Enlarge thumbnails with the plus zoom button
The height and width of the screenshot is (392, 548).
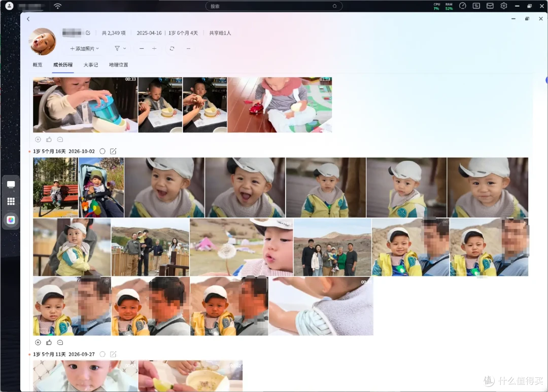coord(154,49)
